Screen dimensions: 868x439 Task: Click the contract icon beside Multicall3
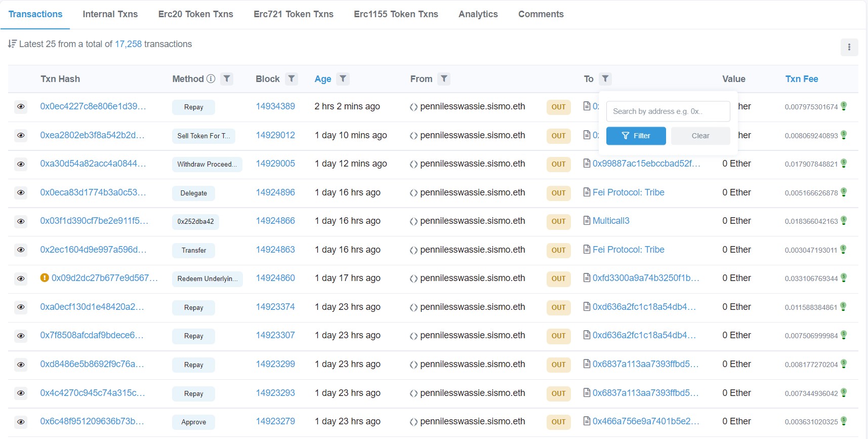click(587, 221)
